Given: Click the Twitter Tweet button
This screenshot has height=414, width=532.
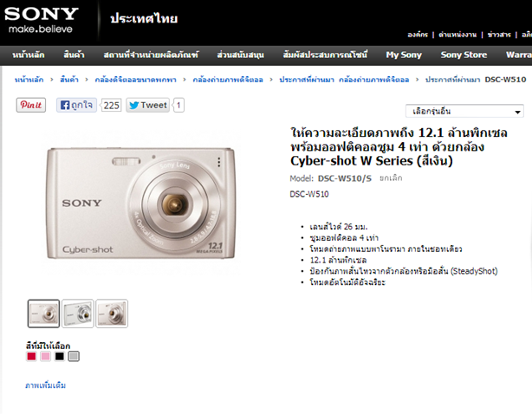Looking at the screenshot, I should (148, 105).
